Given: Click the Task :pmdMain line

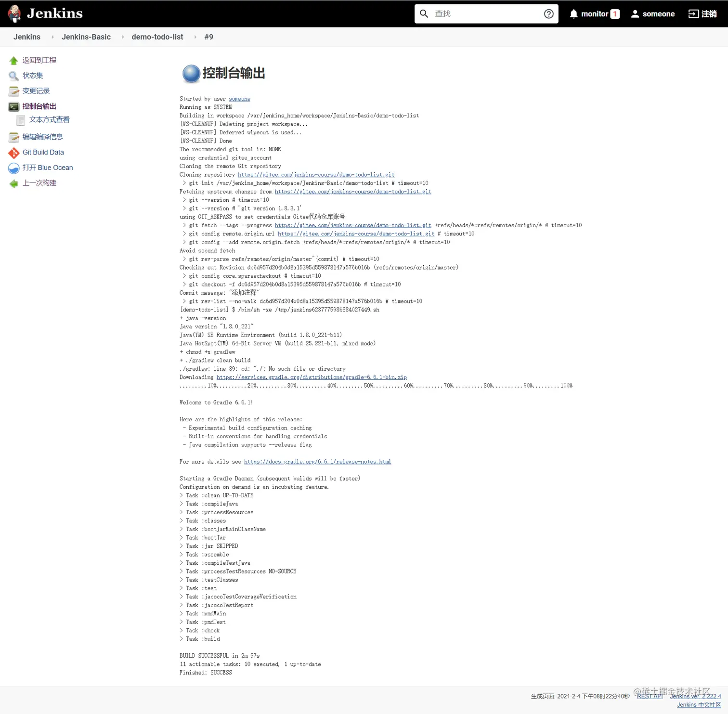Looking at the screenshot, I should (203, 614).
